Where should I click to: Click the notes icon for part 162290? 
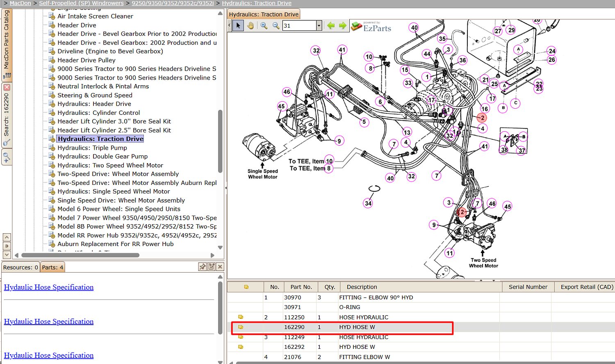241,327
